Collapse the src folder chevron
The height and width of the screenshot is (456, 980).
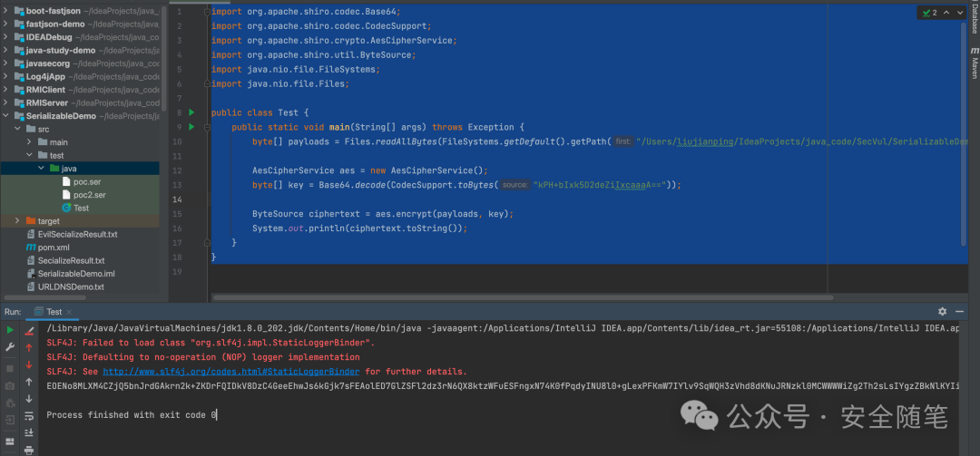click(17, 129)
